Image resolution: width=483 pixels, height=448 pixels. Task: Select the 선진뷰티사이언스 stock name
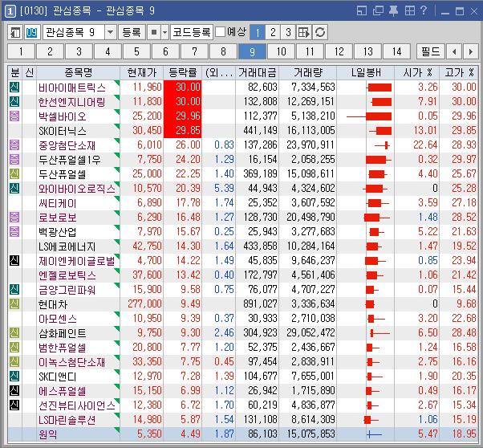click(77, 405)
